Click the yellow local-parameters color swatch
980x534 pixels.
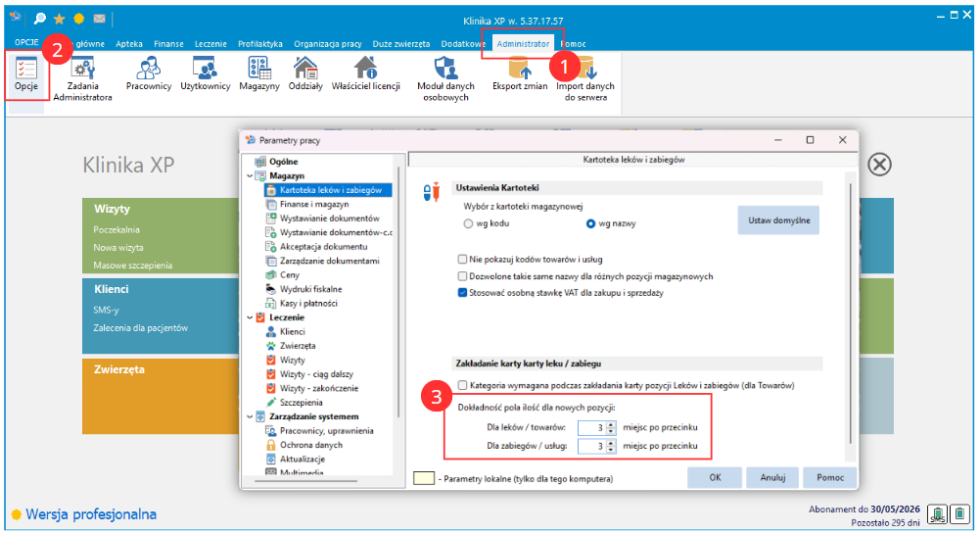(425, 478)
